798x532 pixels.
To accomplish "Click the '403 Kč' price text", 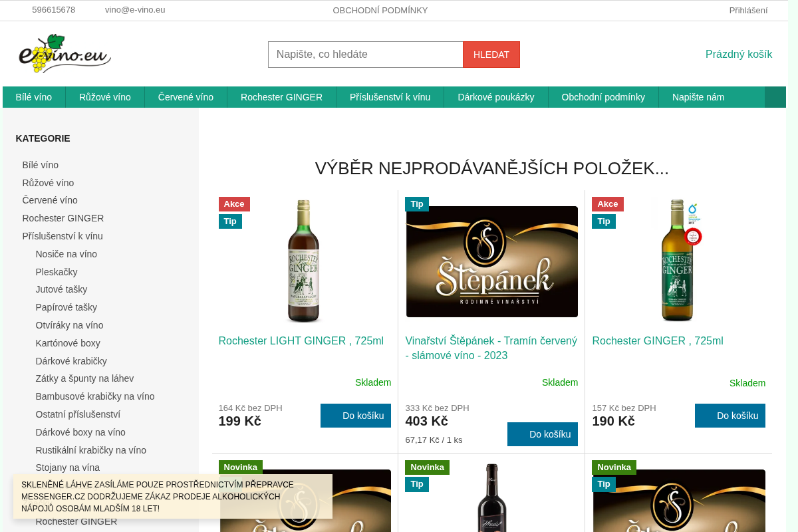I will click(x=426, y=421).
